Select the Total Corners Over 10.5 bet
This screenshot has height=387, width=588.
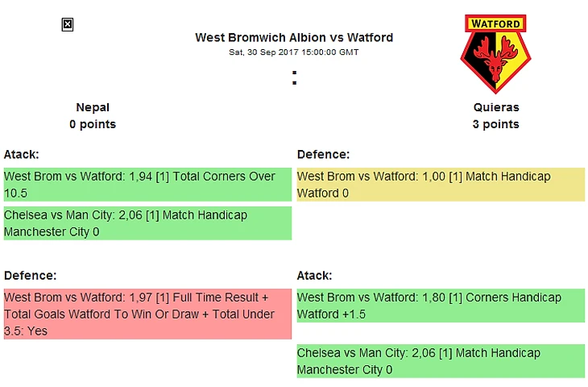click(147, 185)
